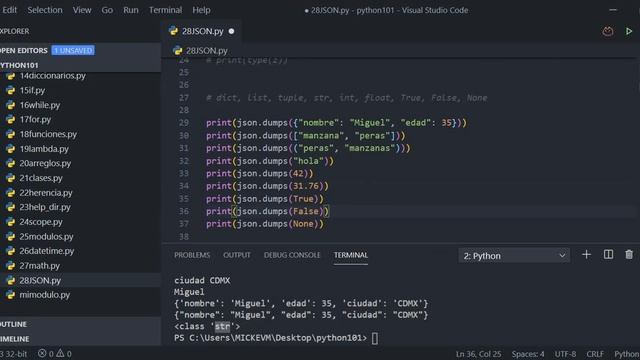Open mimodulo.py in the explorer
Viewport: 640px width, 360px height.
pyautogui.click(x=44, y=295)
